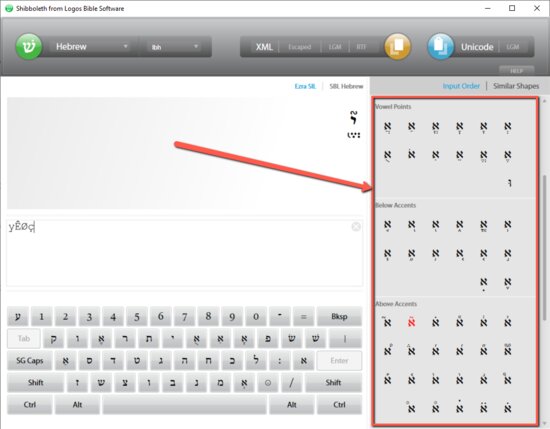Viewport: 550px width, 429px height.
Task: Click the circled dot key on keyboard
Action: coord(268,383)
